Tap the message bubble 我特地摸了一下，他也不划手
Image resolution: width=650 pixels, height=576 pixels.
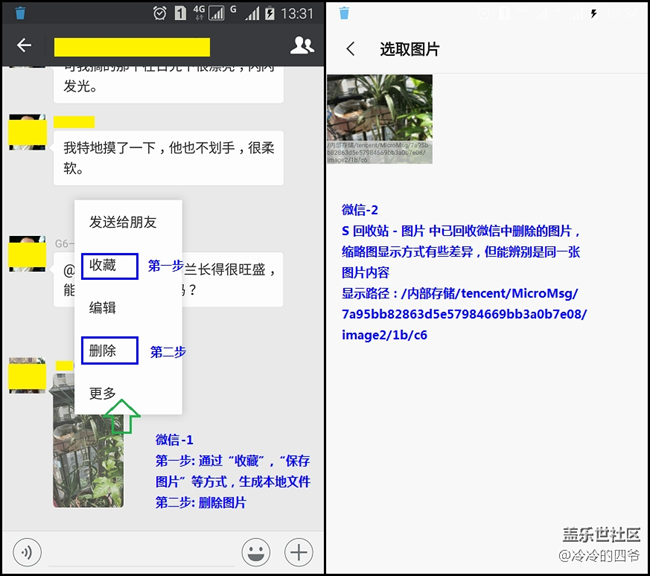pyautogui.click(x=169, y=158)
